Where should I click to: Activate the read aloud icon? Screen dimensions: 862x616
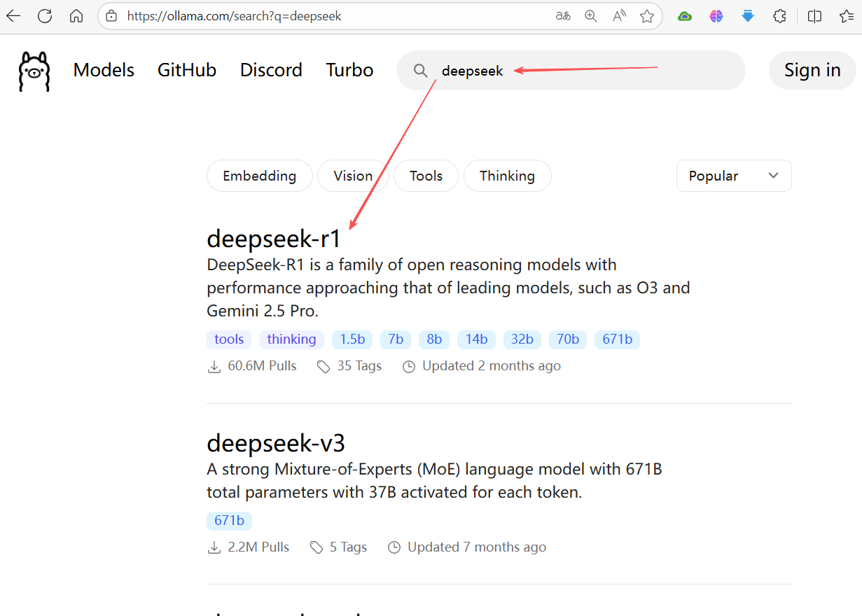(619, 16)
